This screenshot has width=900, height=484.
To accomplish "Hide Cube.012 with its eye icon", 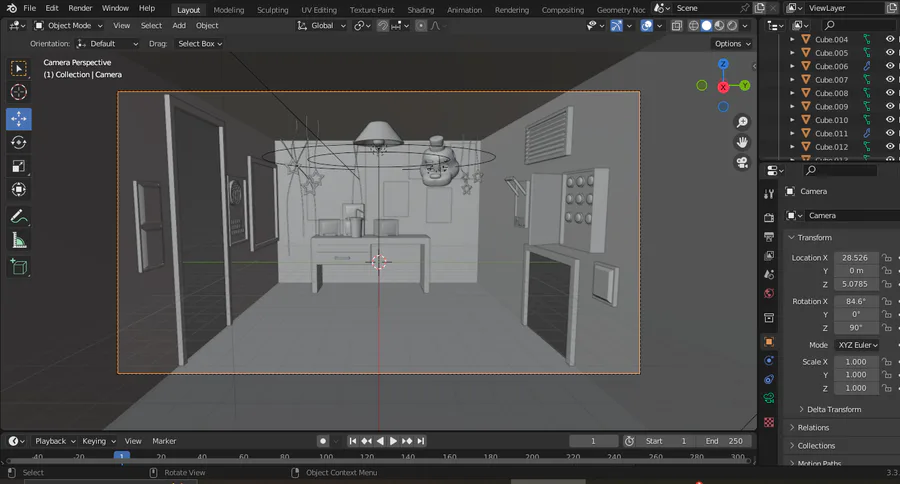I will [x=890, y=146].
